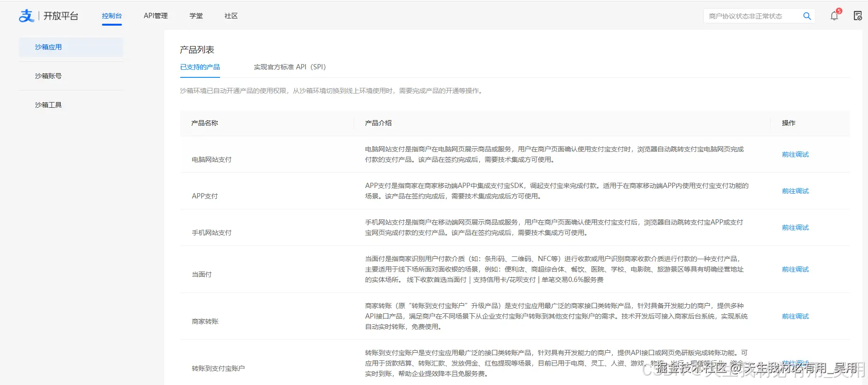Select the APP支付 product name
Screen dimensions: 868x385
coord(205,196)
